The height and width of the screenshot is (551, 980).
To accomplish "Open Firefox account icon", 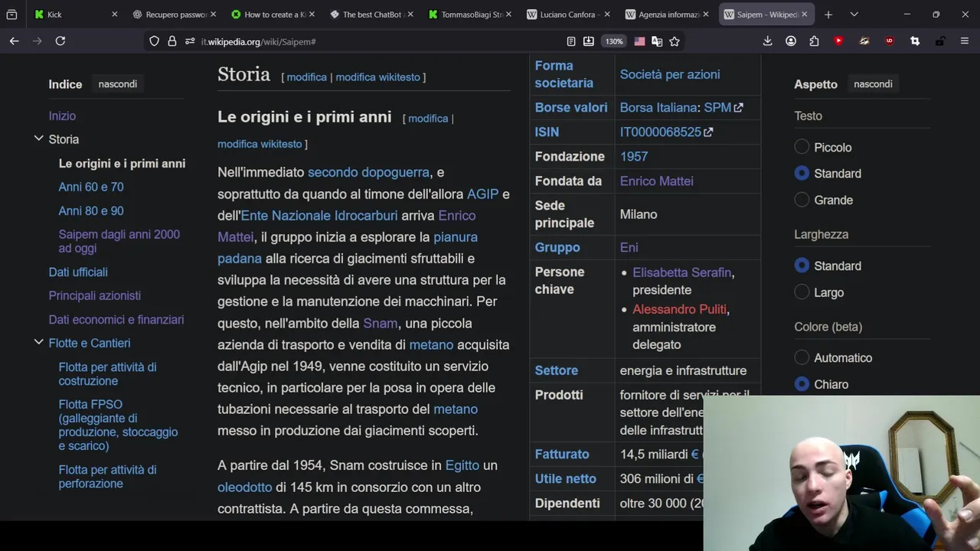I will [x=791, y=41].
